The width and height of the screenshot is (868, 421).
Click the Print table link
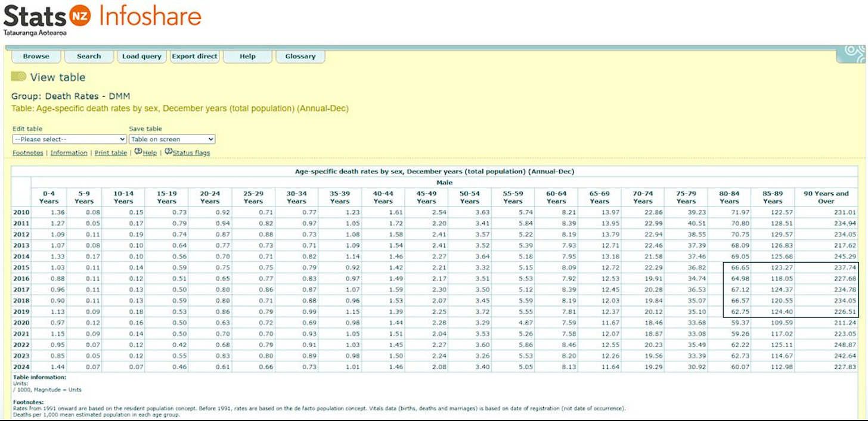tap(111, 153)
